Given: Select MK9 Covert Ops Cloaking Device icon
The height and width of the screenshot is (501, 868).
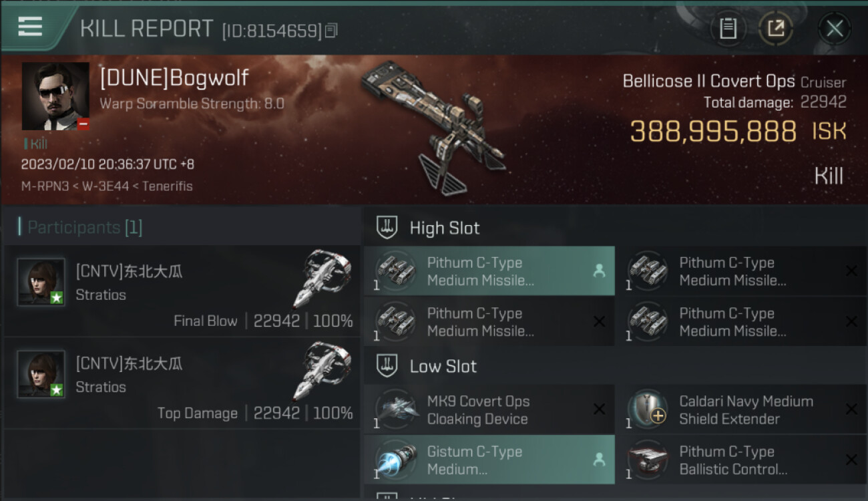Looking at the screenshot, I should (397, 409).
